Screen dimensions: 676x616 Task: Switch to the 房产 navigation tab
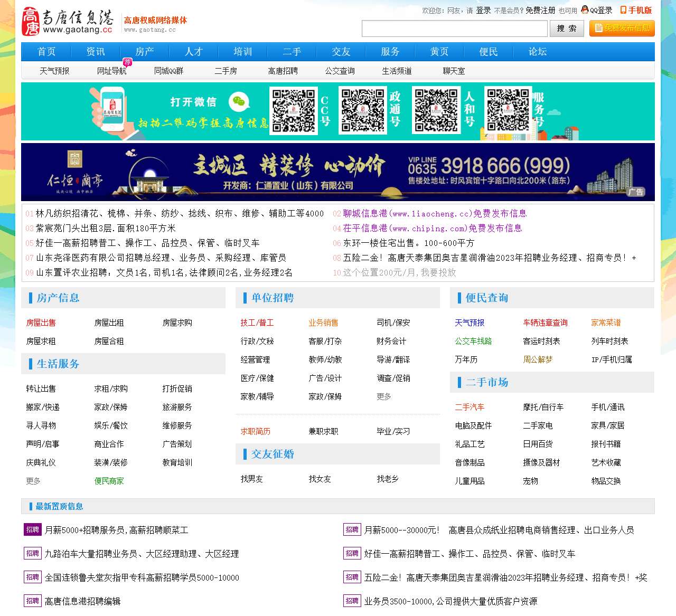click(144, 52)
